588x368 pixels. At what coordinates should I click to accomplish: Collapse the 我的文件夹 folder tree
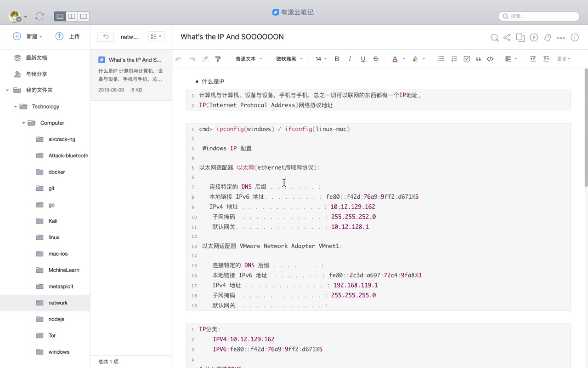[x=7, y=90]
